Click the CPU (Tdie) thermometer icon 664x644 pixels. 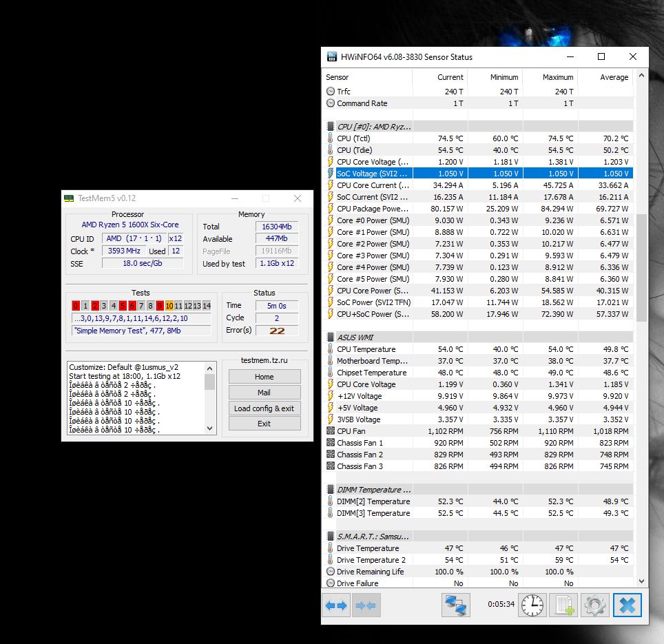[331, 150]
